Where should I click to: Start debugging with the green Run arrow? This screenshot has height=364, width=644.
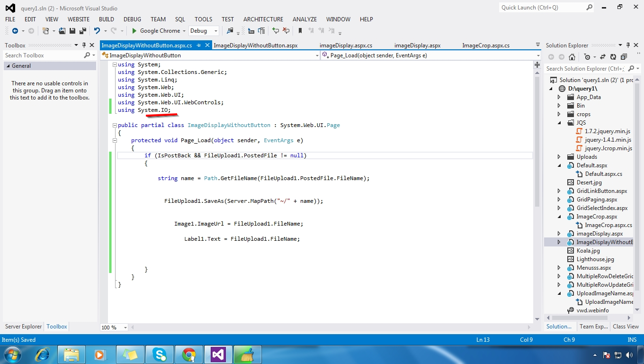click(134, 31)
